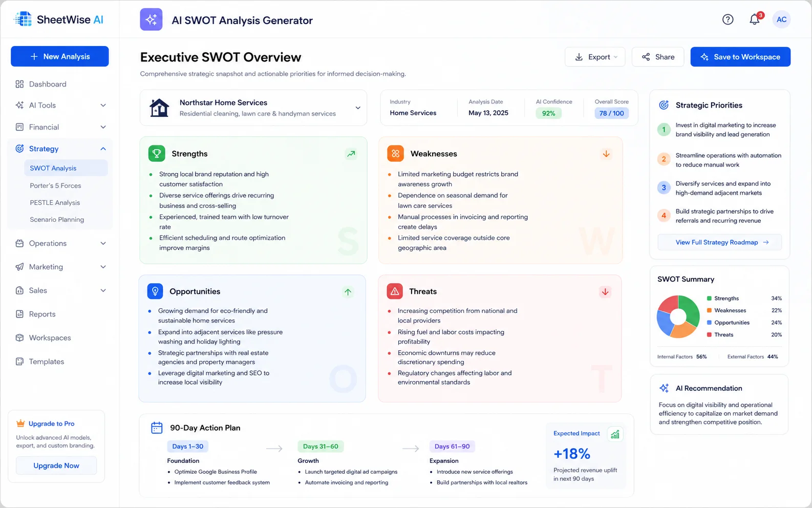Open Porter's 5 Forces
This screenshot has height=508, width=812.
click(x=55, y=185)
